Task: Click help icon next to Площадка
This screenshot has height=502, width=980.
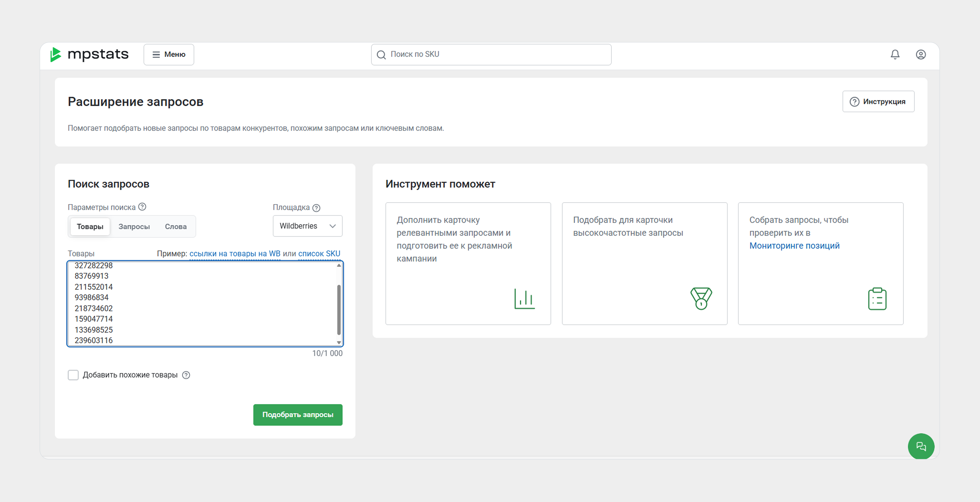Action: coord(316,208)
